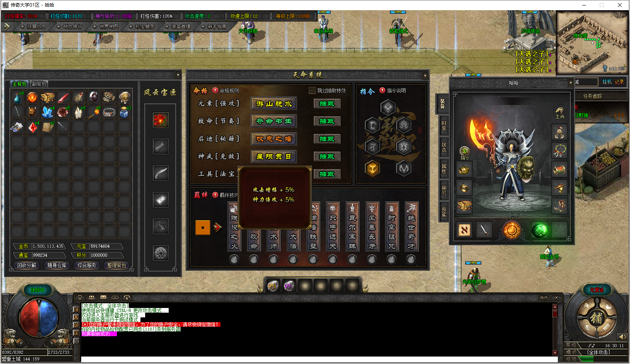Enable 跳过抽取特效 checkbox

(x=312, y=91)
